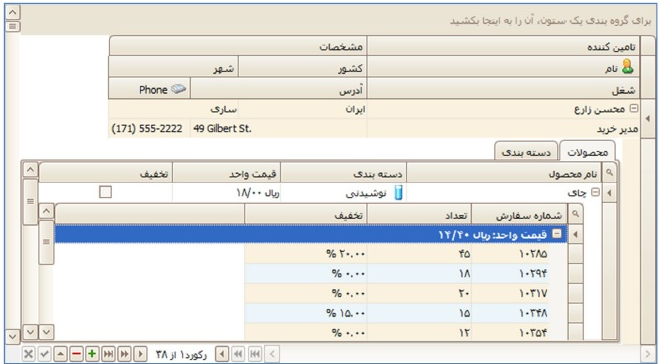Click row indicator arrow for محسن زارع
Screen dimensions: 659x364
click(648, 119)
